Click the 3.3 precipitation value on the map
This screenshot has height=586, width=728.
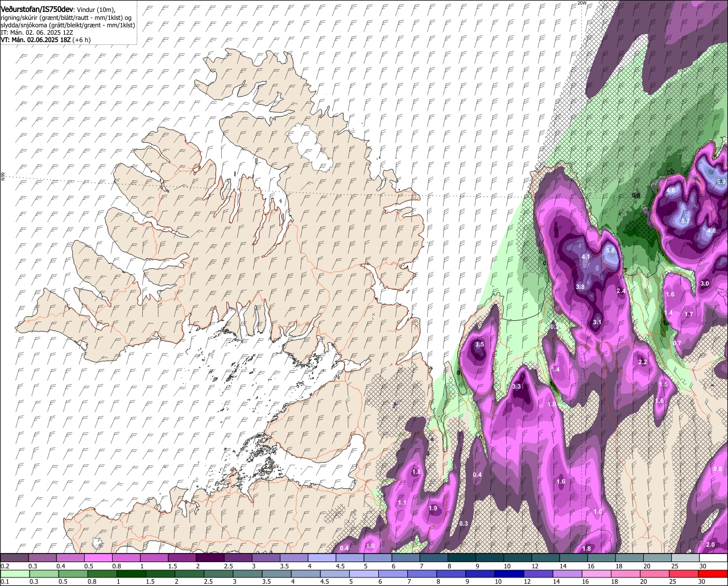[x=516, y=387]
